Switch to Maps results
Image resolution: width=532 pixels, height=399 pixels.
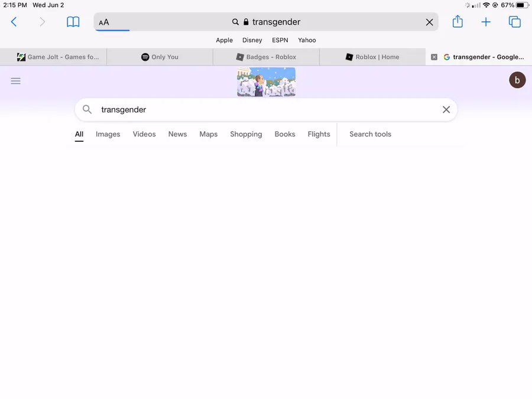[208, 134]
